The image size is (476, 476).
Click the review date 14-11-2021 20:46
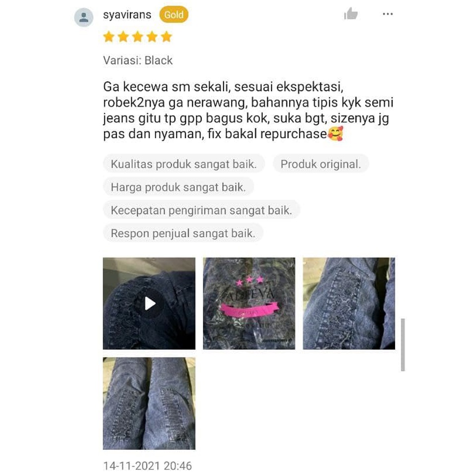click(x=148, y=466)
